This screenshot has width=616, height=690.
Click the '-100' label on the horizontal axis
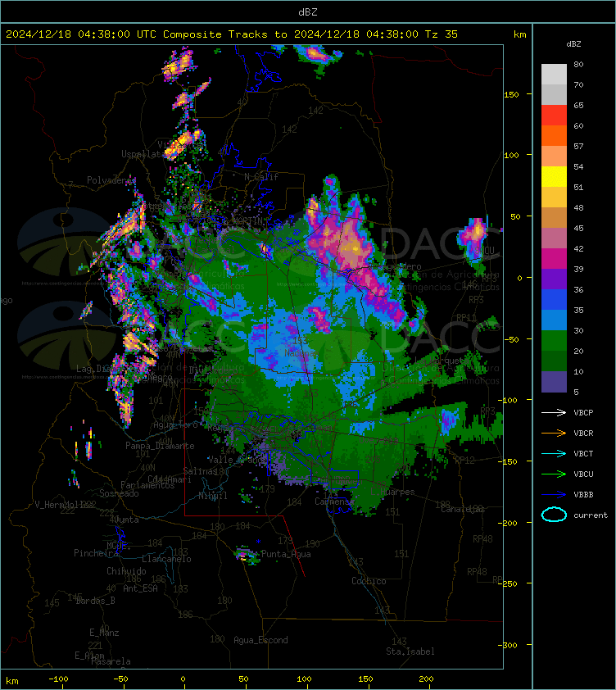tap(58, 679)
